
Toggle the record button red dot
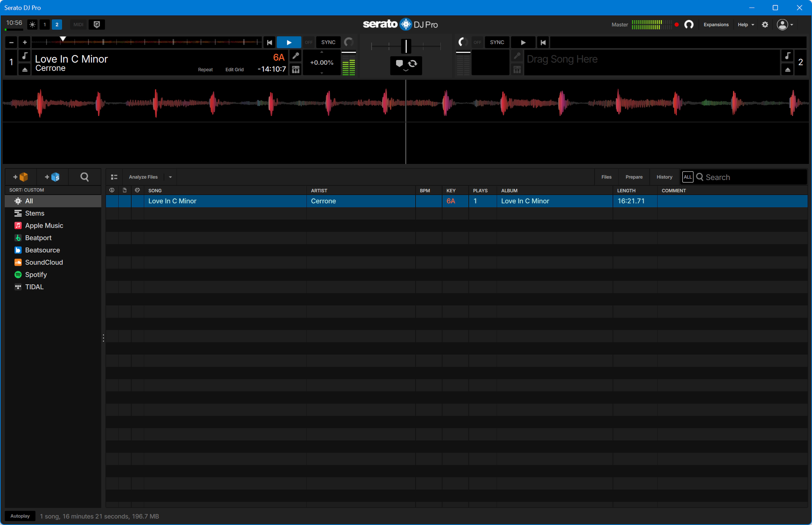(x=677, y=25)
